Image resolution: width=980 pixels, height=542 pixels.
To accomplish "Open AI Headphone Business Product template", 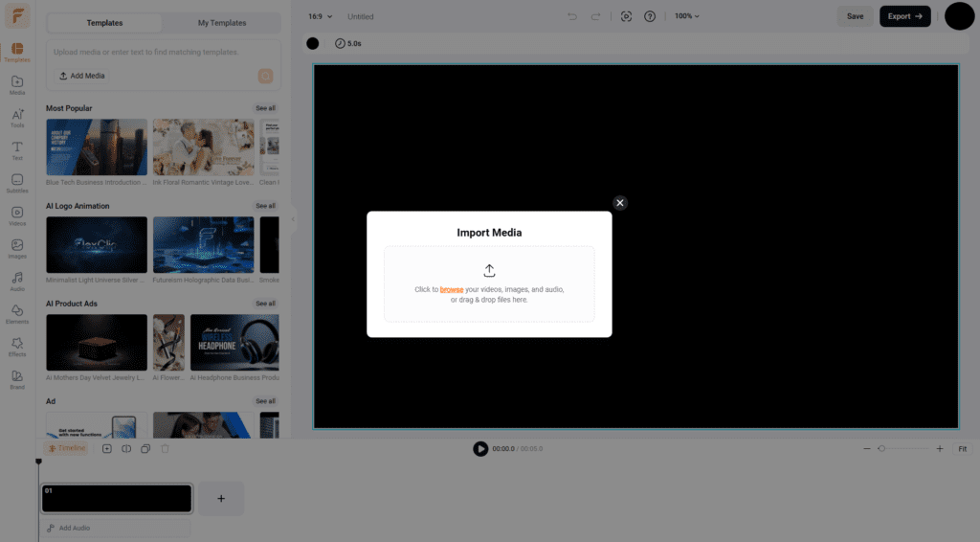I will (x=235, y=343).
